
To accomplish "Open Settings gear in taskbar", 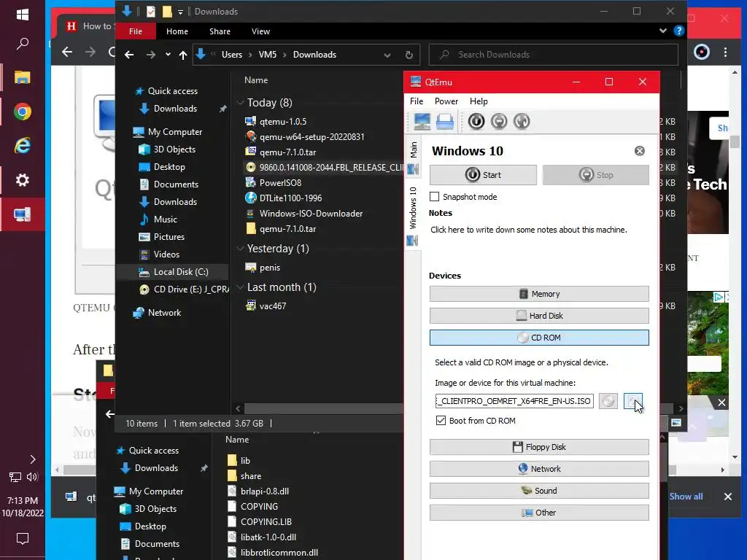I will click(x=23, y=180).
